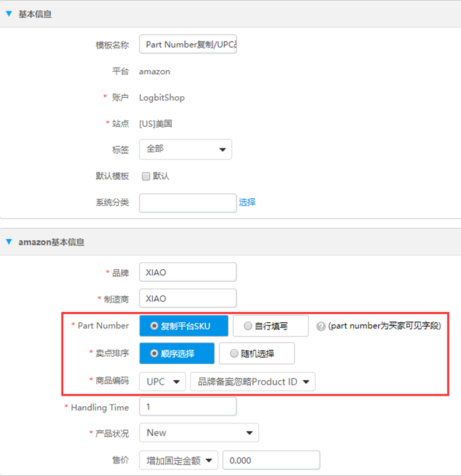461x476 pixels.
Task: Choose 随机选择 for selling point order
Action: point(256,354)
